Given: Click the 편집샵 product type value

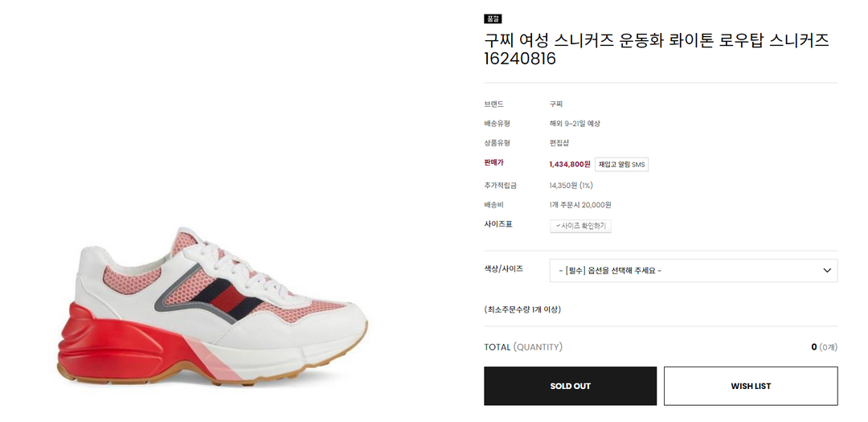Looking at the screenshot, I should tap(559, 143).
